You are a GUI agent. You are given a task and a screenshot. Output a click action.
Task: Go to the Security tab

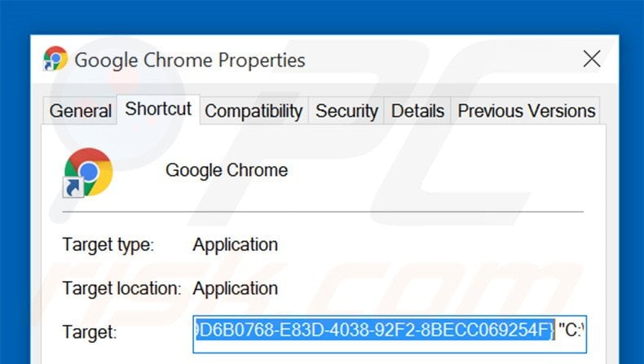coord(347,111)
